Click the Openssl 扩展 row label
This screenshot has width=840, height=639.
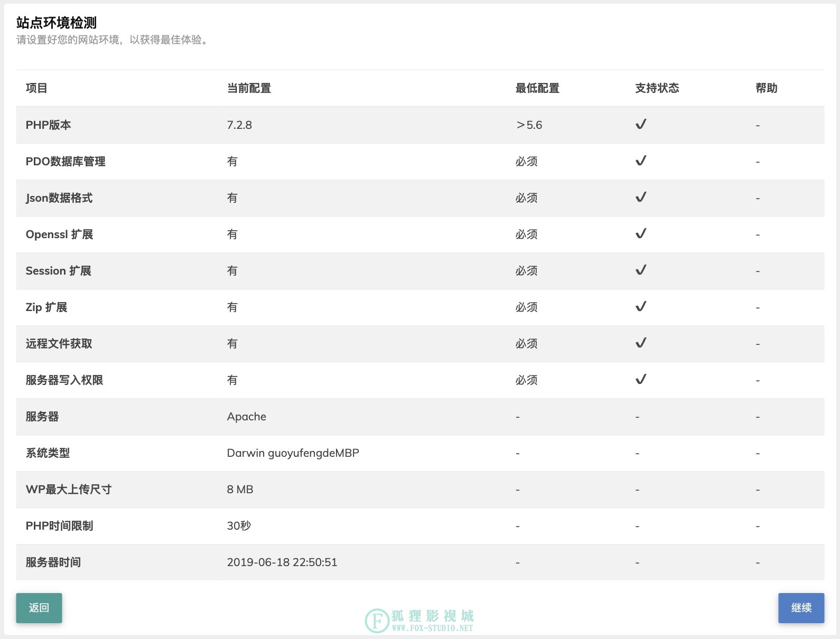59,234
